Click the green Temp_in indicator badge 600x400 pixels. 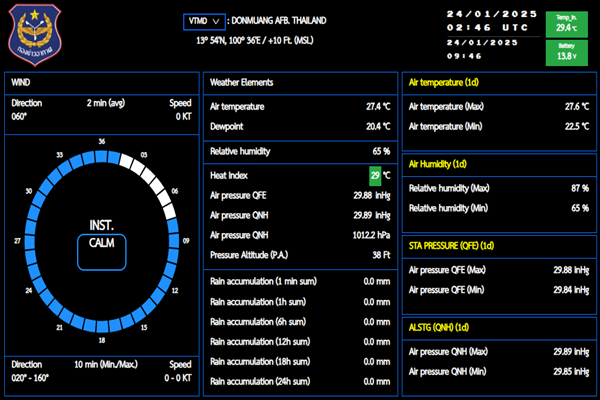(x=566, y=24)
